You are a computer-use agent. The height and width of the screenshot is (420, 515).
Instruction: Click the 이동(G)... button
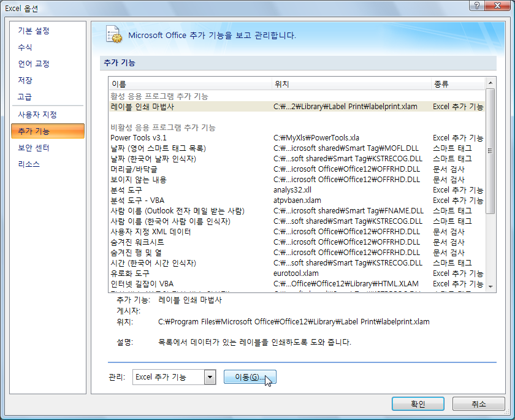click(250, 377)
